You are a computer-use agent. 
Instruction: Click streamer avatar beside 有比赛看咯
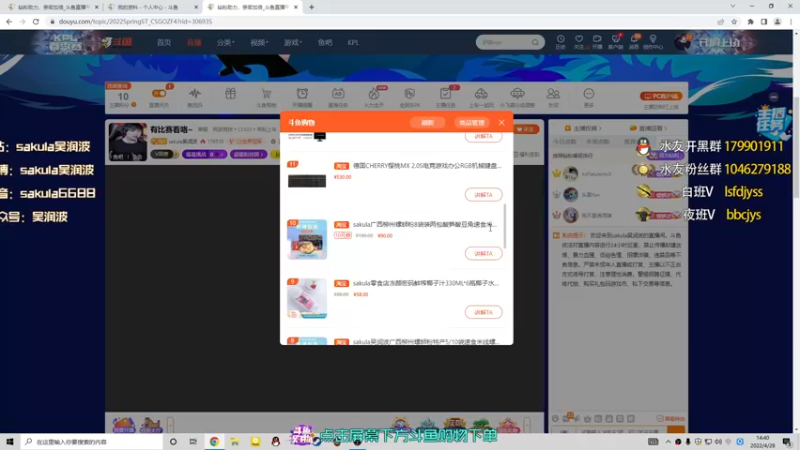click(x=128, y=142)
